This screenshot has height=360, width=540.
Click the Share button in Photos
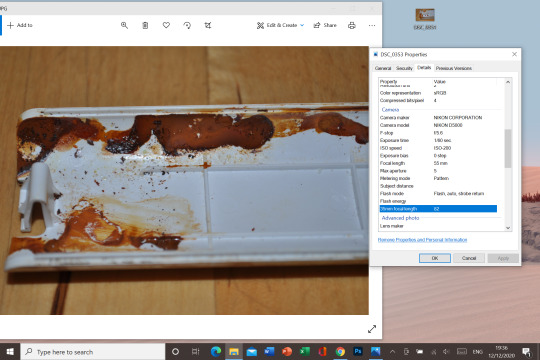tap(325, 25)
